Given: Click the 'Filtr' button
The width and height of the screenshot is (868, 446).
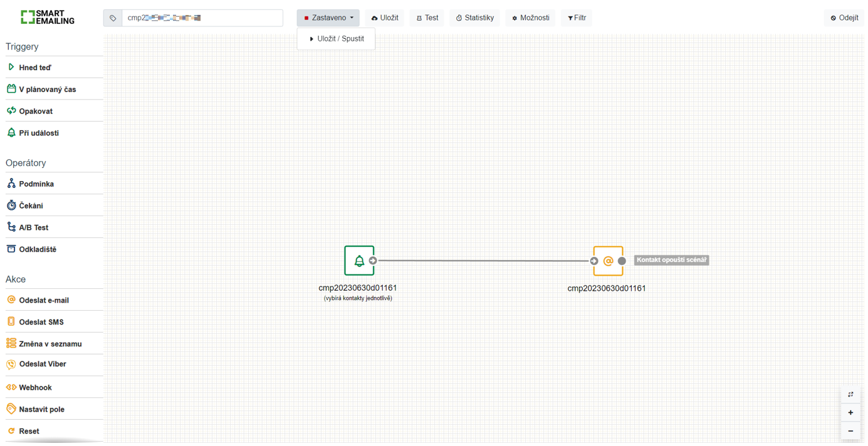Looking at the screenshot, I should (x=577, y=18).
